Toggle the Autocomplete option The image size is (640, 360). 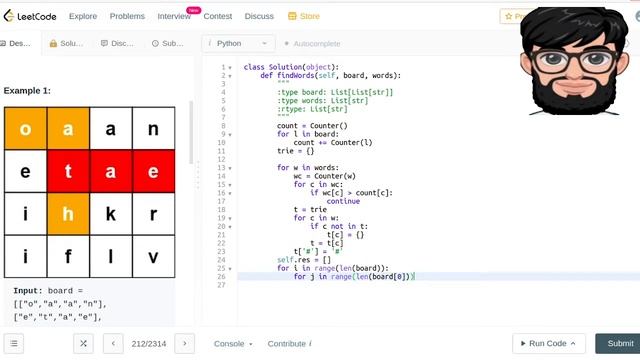tap(312, 44)
